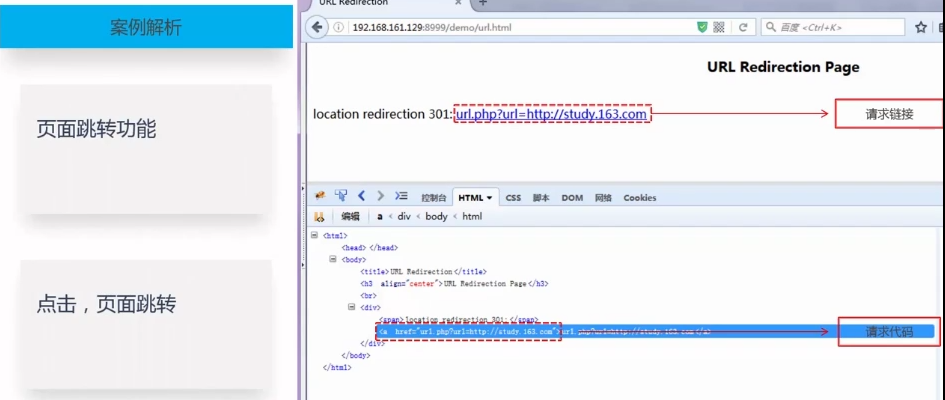Switch to the 控制台 tab

pos(434,198)
